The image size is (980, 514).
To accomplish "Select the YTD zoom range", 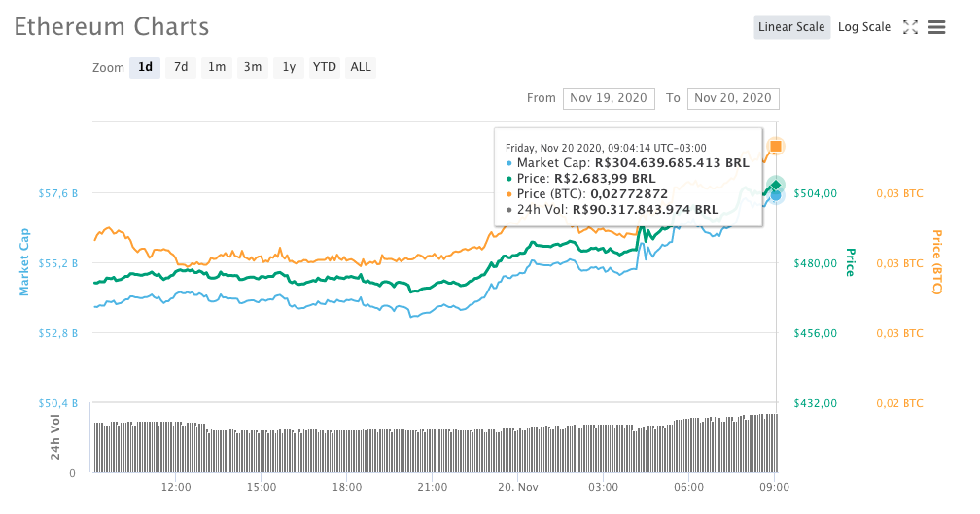I will [325, 67].
